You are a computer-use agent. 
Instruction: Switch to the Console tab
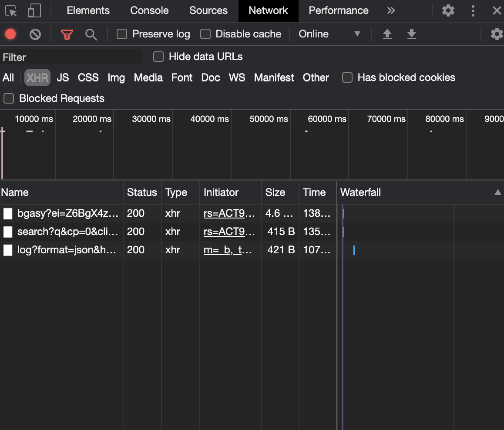149,10
